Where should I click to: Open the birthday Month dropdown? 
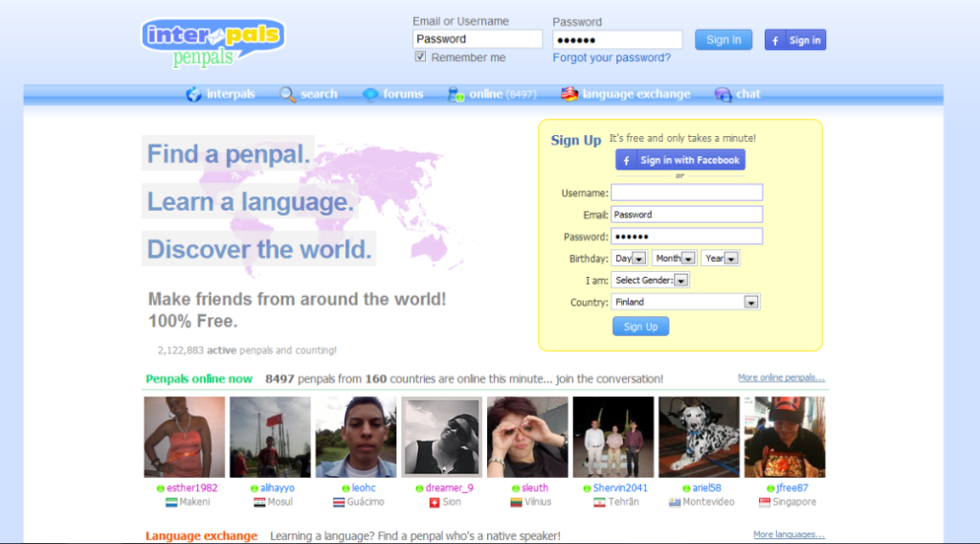coord(675,259)
